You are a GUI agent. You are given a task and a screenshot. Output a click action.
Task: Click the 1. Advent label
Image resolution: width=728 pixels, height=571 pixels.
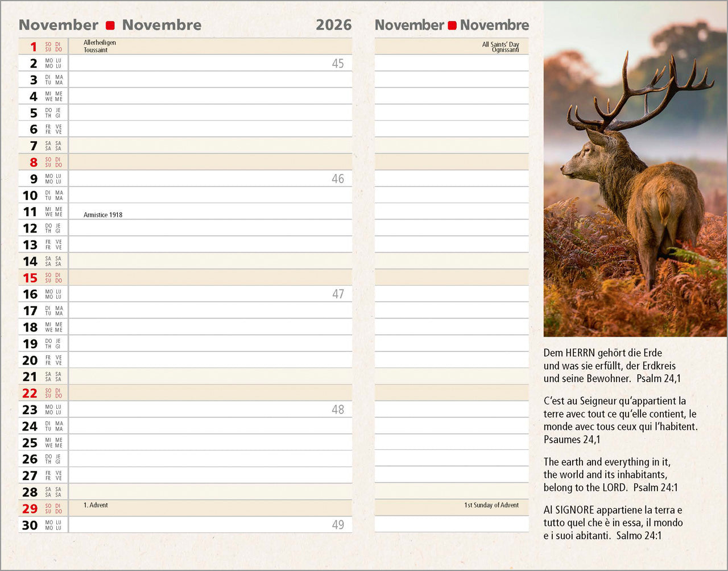click(96, 505)
